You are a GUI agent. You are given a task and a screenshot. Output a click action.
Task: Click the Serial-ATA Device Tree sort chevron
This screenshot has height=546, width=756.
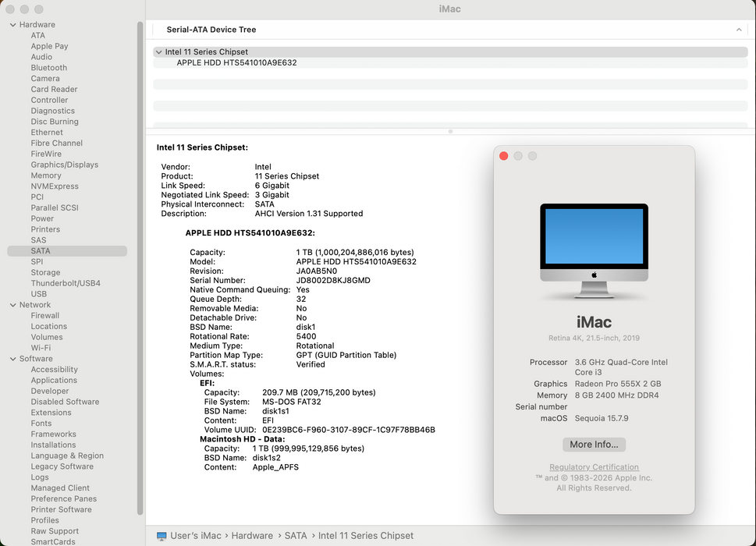(x=739, y=30)
